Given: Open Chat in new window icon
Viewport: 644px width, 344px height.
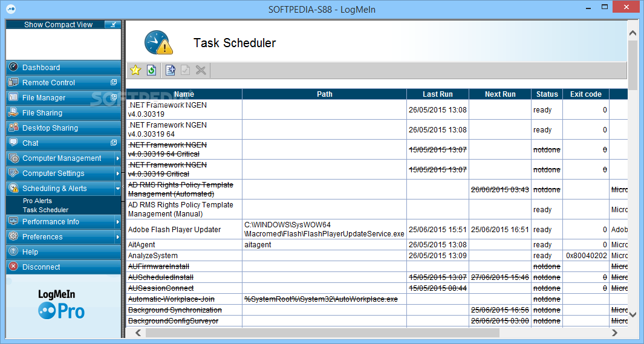Looking at the screenshot, I should (x=114, y=143).
